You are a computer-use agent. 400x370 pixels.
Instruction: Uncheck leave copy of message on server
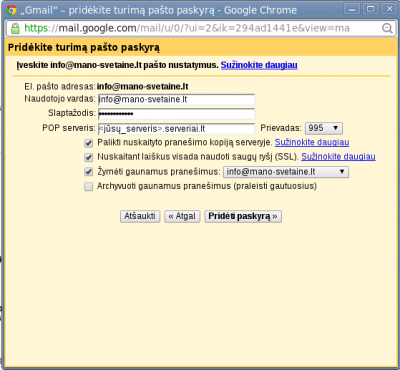point(89,143)
